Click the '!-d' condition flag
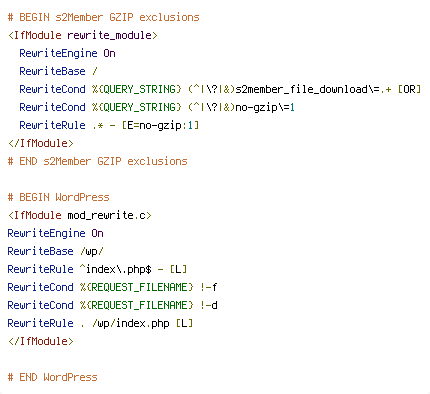Image resolution: width=430 pixels, height=394 pixels. point(209,305)
